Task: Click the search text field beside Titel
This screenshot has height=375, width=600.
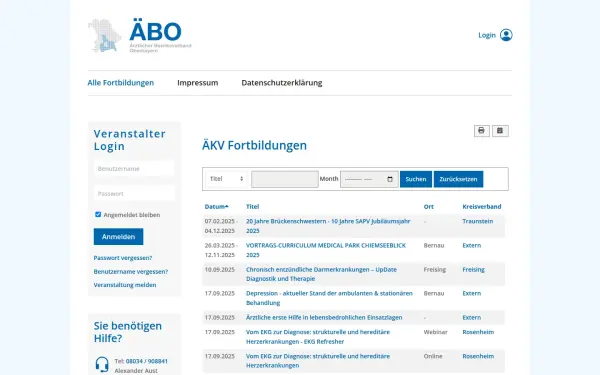Action: point(285,179)
